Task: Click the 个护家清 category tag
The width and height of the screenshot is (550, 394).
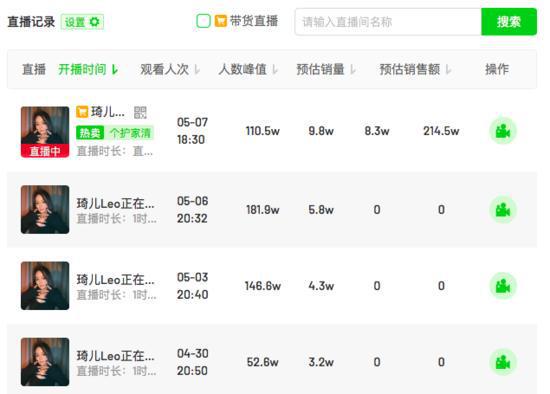Action: [130, 133]
